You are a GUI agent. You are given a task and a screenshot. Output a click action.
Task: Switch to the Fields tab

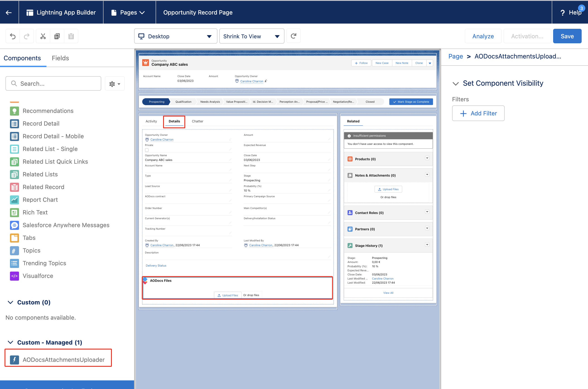pyautogui.click(x=60, y=58)
